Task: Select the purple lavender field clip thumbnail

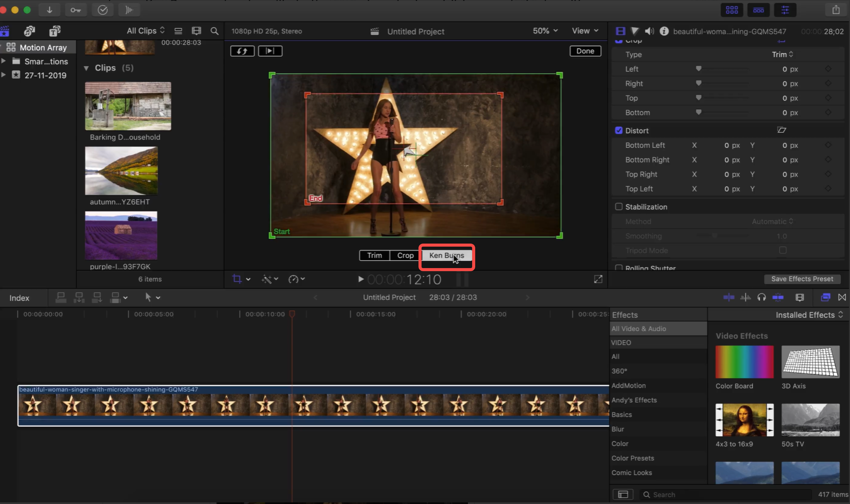Action: click(121, 235)
